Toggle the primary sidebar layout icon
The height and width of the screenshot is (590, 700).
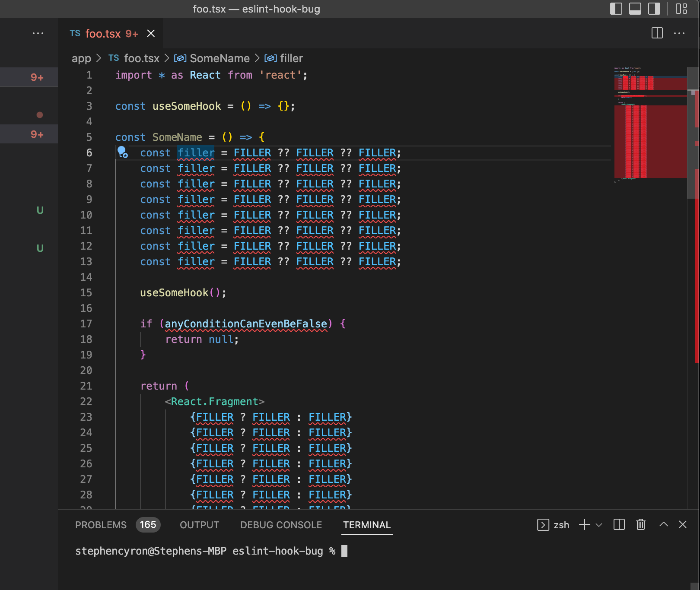(616, 9)
